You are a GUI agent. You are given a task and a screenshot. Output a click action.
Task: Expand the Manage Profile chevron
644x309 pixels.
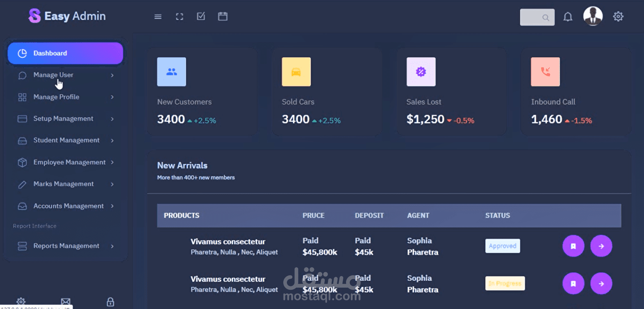point(112,97)
